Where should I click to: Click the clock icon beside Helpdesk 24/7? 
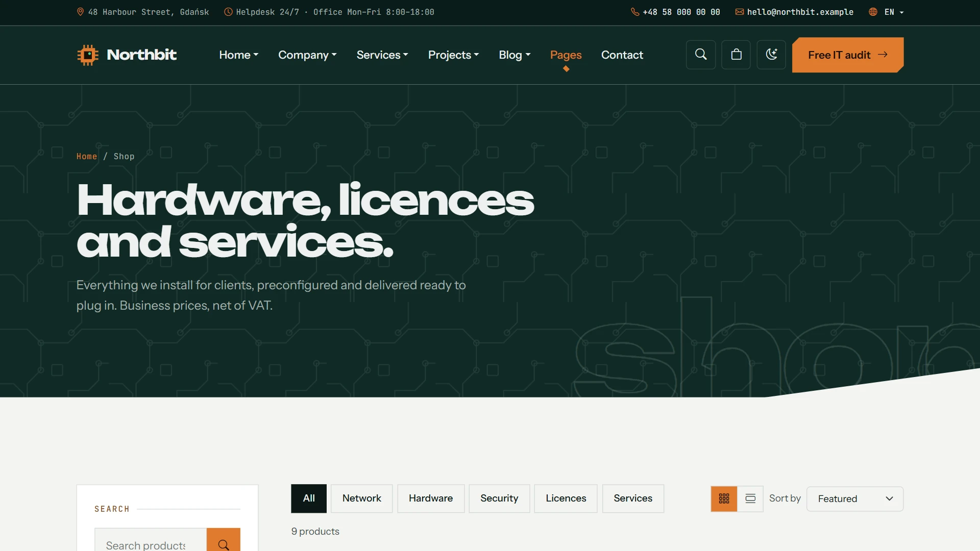228,12
